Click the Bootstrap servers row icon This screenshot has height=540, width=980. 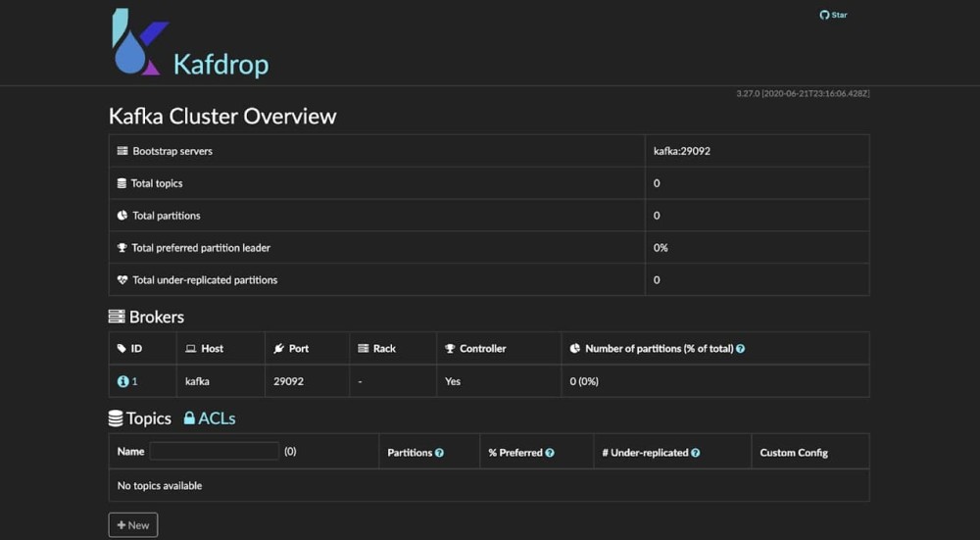[x=122, y=151]
